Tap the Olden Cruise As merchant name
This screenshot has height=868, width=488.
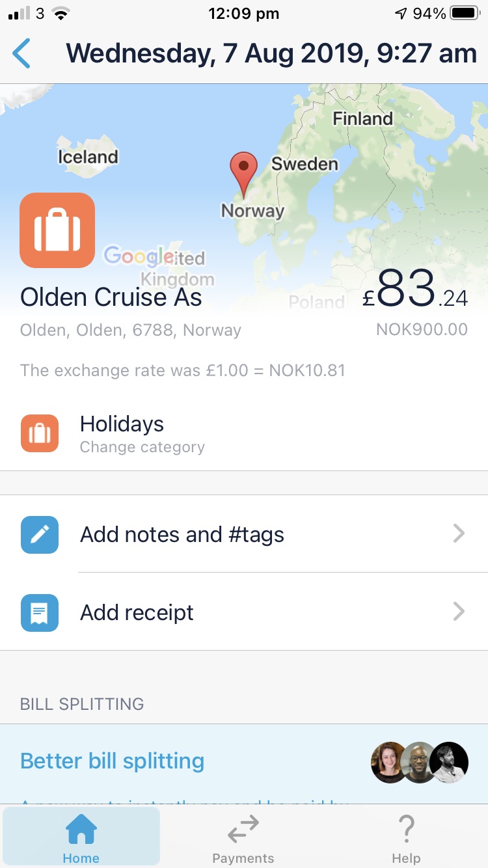tap(111, 297)
